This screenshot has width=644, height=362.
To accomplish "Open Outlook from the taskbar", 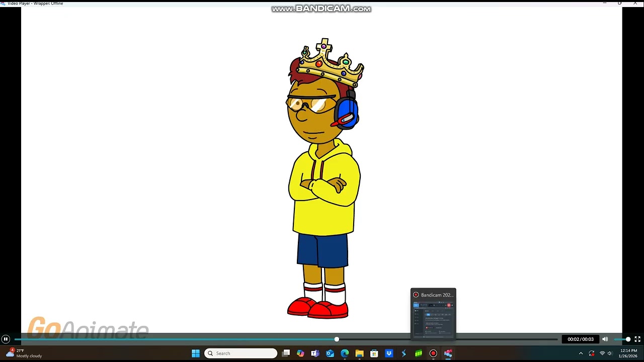I will [x=330, y=353].
